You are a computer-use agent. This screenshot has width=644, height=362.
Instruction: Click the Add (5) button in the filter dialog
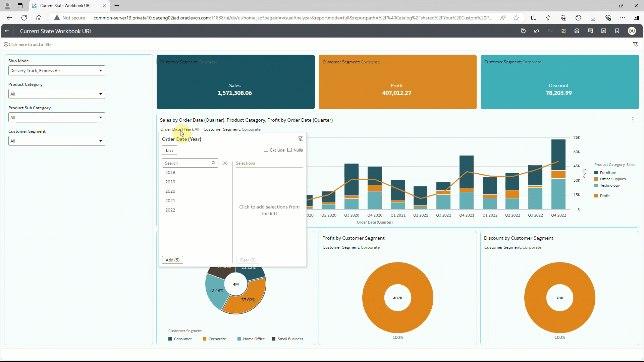tap(172, 260)
